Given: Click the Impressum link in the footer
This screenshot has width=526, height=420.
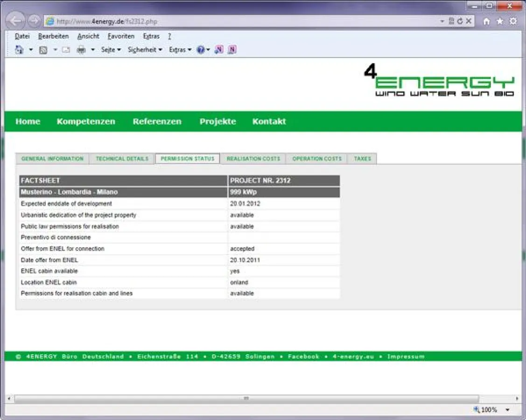Looking at the screenshot, I should click(x=406, y=357).
